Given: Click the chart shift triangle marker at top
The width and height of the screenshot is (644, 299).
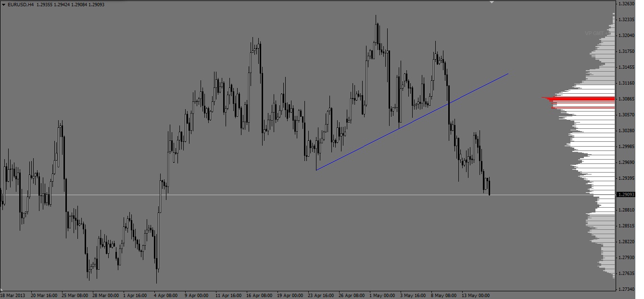Looking at the screenshot, I should point(492,2).
